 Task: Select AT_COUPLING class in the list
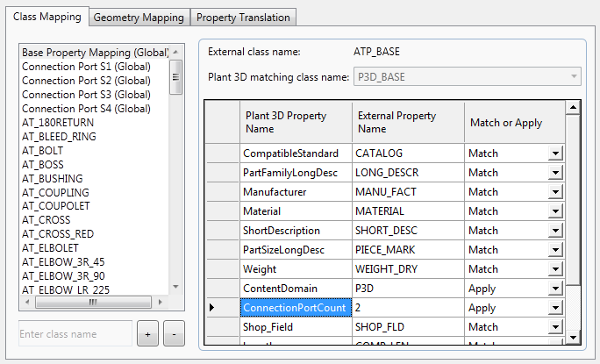tap(55, 192)
